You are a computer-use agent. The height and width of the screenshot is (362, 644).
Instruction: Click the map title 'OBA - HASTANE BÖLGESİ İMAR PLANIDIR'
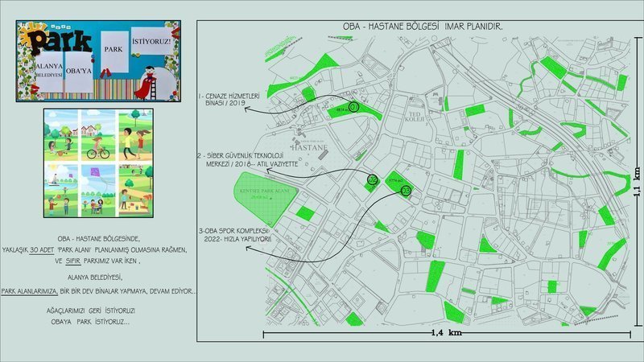point(423,27)
